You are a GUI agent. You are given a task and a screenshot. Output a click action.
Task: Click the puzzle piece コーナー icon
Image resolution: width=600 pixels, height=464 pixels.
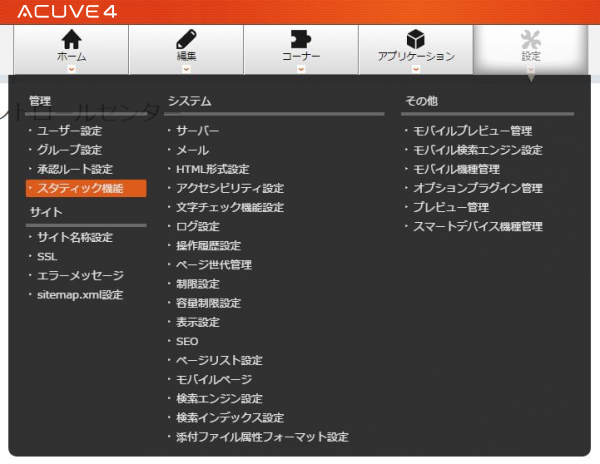(x=301, y=39)
